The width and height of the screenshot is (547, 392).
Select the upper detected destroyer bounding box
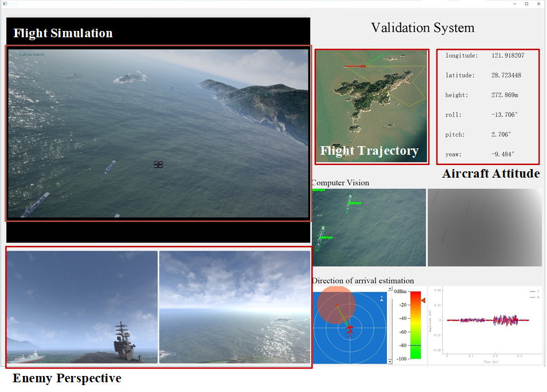[x=349, y=203]
